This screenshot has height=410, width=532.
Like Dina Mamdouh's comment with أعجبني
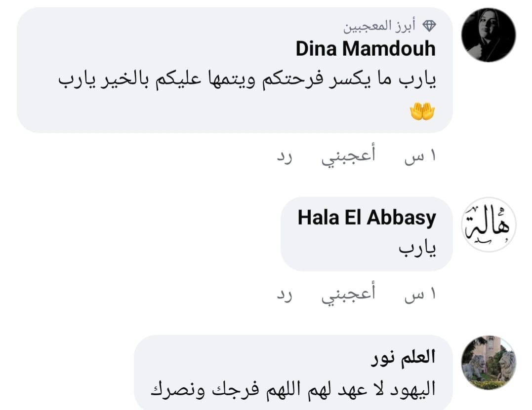click(x=349, y=156)
